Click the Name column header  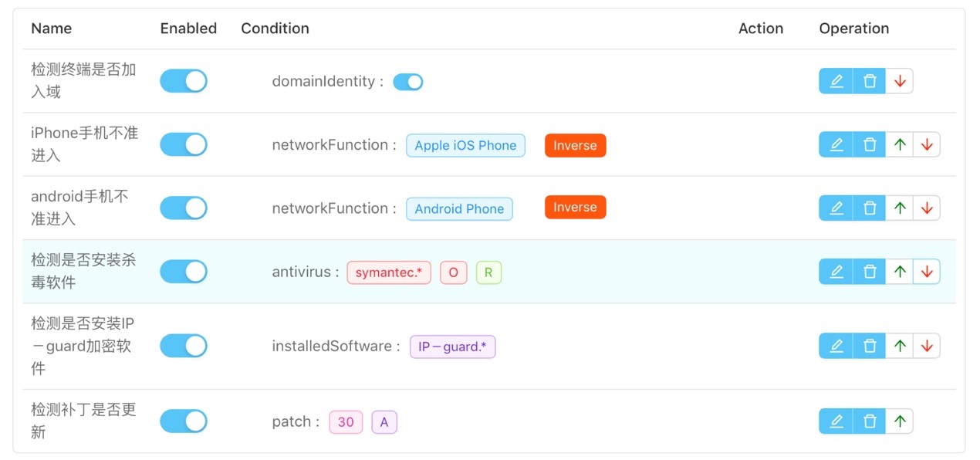coord(51,29)
